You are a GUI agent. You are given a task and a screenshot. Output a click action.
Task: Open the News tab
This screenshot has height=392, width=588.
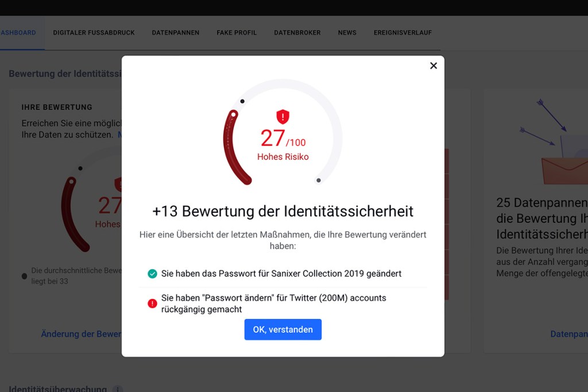point(347,33)
